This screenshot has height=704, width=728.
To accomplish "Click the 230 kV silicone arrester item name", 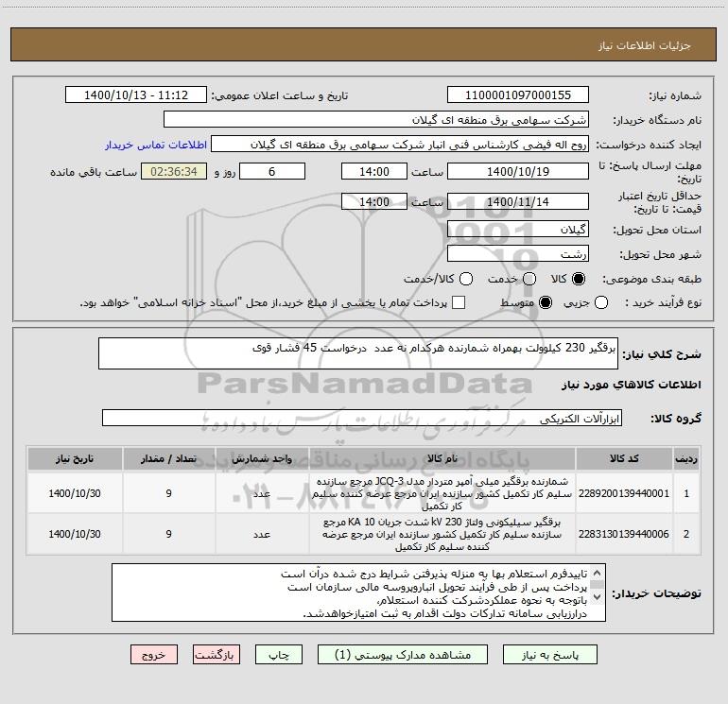I will click(x=442, y=534).
